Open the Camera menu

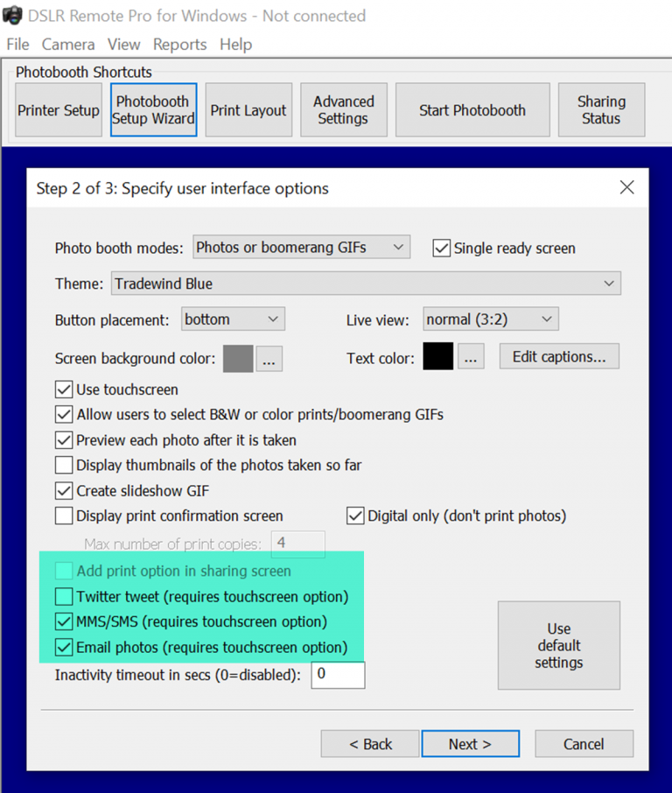[68, 45]
